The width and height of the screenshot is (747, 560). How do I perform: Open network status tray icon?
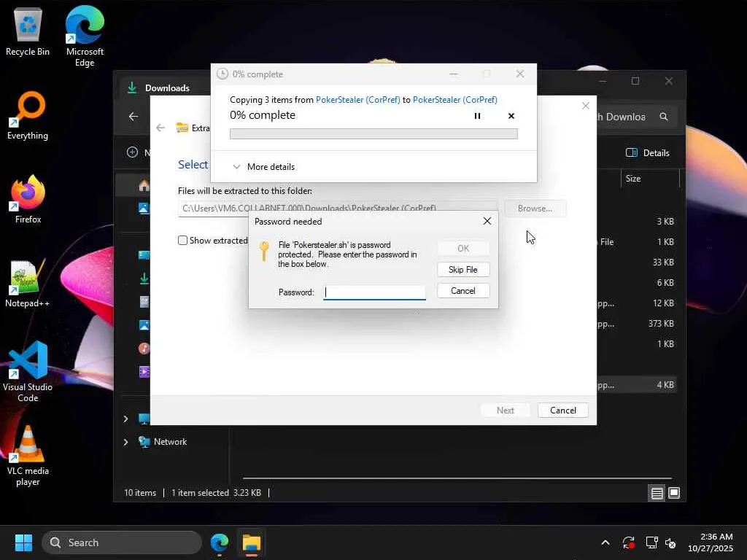(651, 542)
